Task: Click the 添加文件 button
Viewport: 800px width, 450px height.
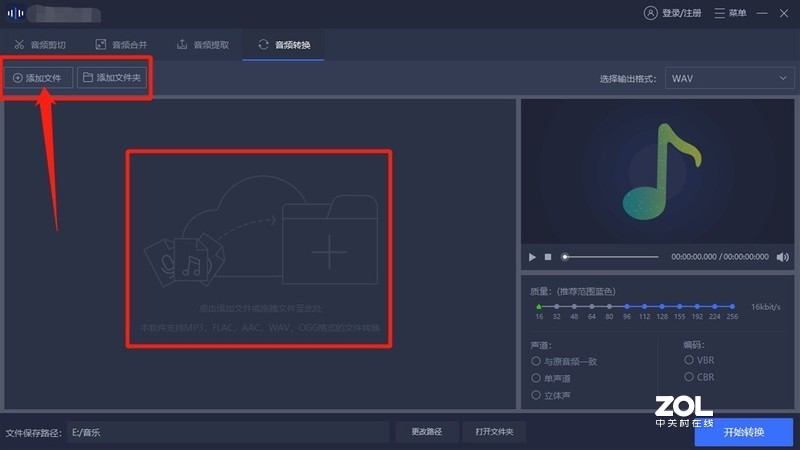Action: click(x=38, y=78)
